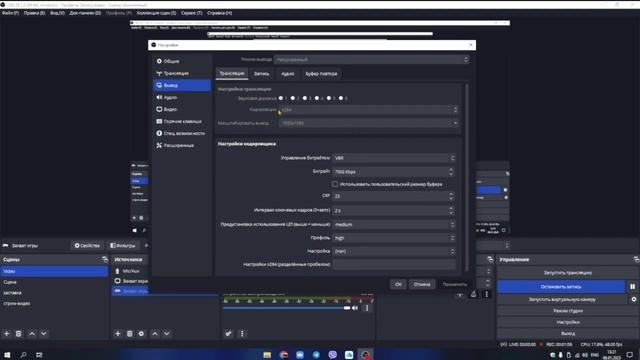Open File Explorer from taskbar
The width and height of the screenshot is (640, 360).
coord(267,355)
